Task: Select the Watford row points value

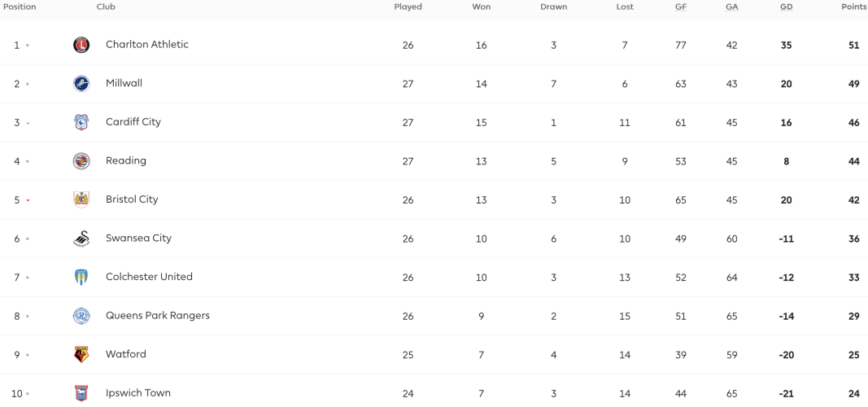Action: tap(853, 355)
